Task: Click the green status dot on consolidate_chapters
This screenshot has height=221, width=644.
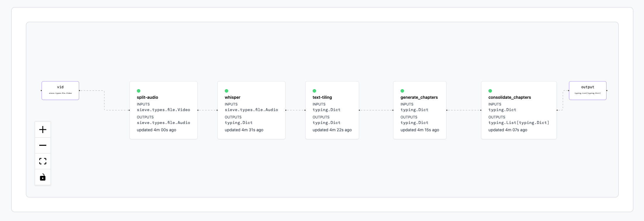Action: click(x=490, y=91)
